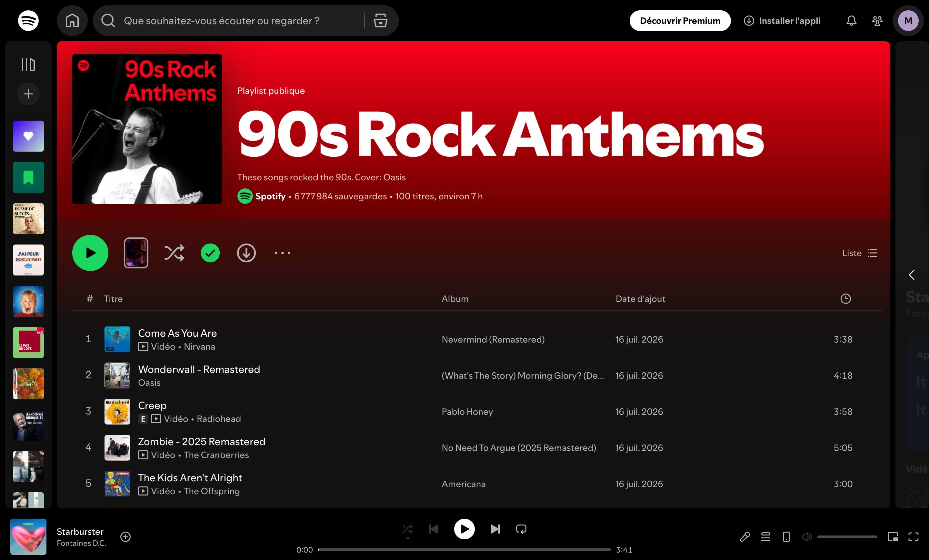Open friends activity icon

tap(877, 21)
